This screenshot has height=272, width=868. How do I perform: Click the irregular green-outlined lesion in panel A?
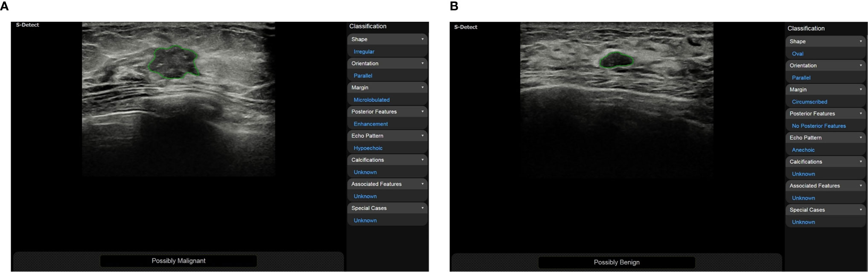click(x=174, y=62)
